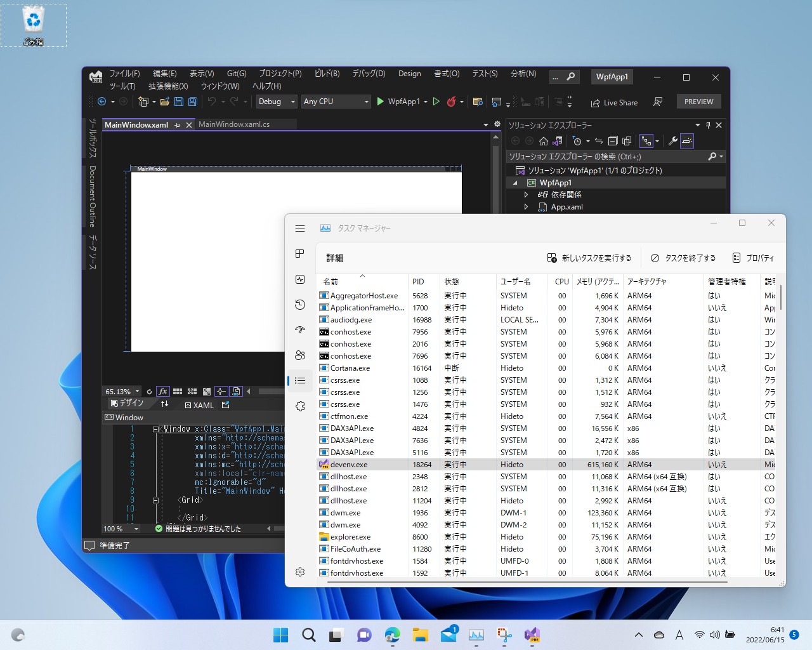Click the Home icon in Solution Explorer toolbar

[544, 141]
